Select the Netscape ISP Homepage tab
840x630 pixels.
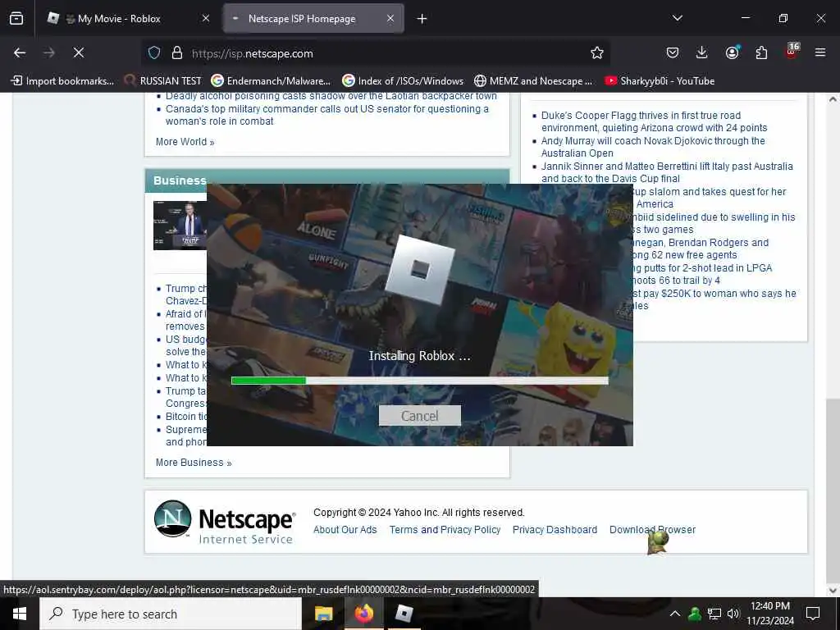(x=313, y=19)
